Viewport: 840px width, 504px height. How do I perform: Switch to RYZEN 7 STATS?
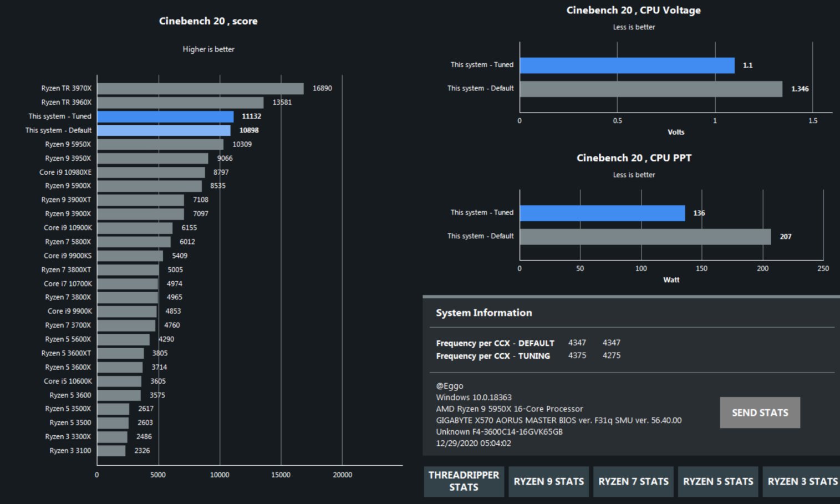point(633,481)
